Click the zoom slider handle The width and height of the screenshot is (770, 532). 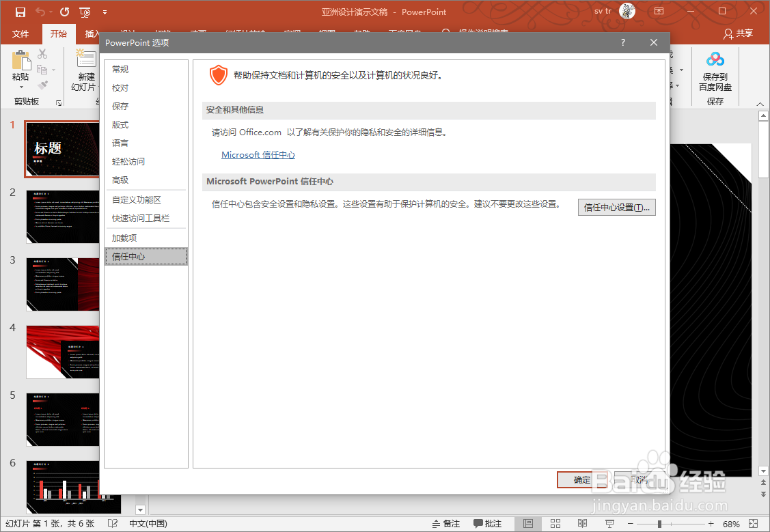coord(659,524)
